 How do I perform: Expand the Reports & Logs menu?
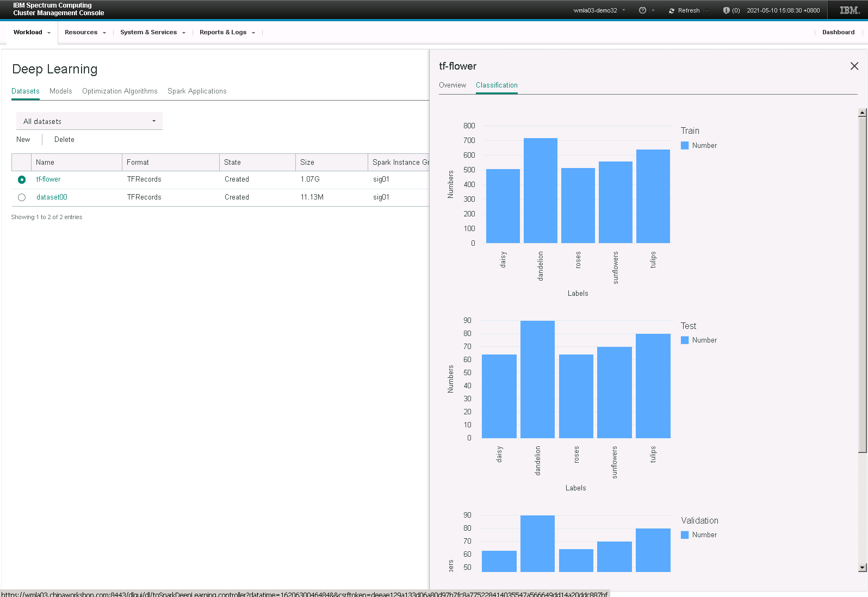pyautogui.click(x=227, y=32)
